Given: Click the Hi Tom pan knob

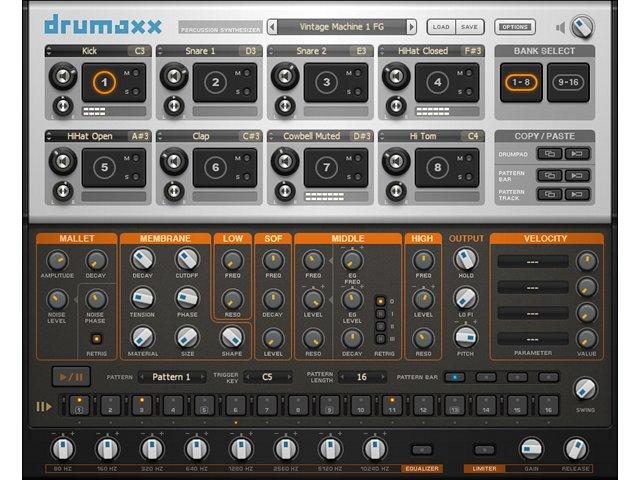Looking at the screenshot, I should click(x=396, y=191).
